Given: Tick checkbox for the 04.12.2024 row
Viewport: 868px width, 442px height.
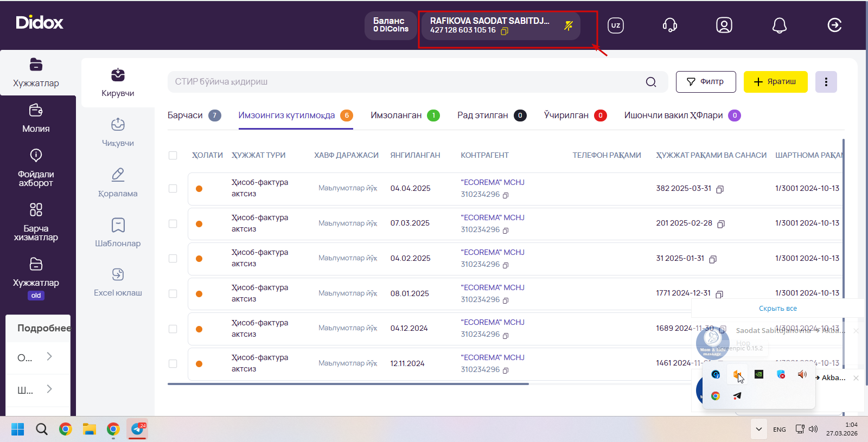Looking at the screenshot, I should point(173,329).
